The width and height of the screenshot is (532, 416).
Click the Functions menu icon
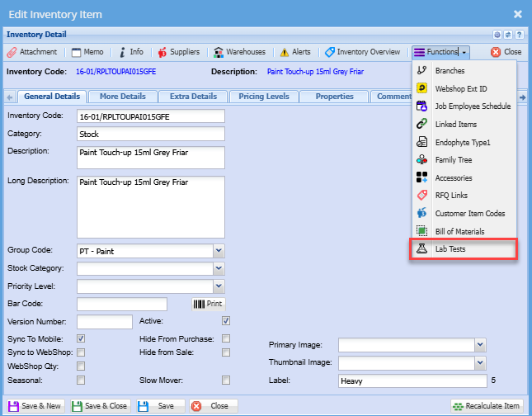(x=419, y=52)
